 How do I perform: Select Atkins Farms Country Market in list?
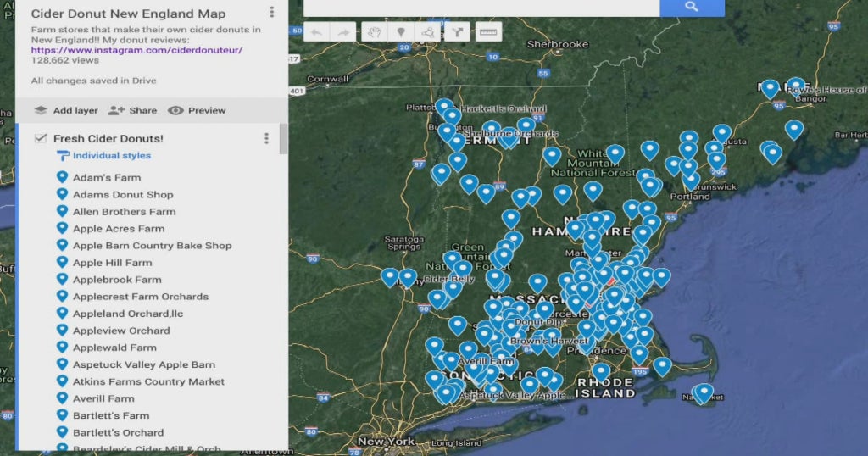pyautogui.click(x=148, y=381)
